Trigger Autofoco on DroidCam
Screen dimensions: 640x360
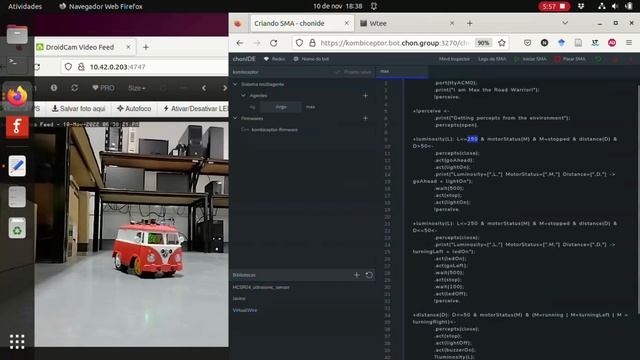click(134, 109)
